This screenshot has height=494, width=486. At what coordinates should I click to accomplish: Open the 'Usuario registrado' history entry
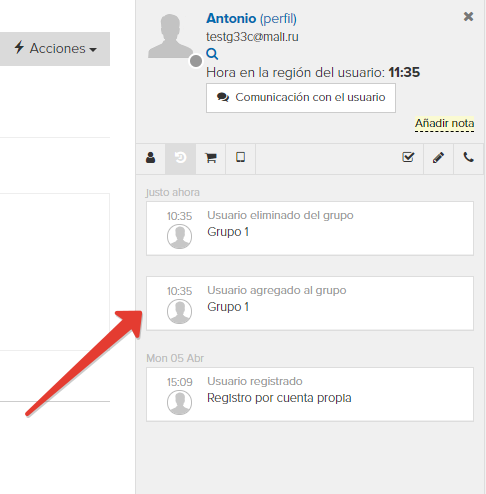[310, 394]
